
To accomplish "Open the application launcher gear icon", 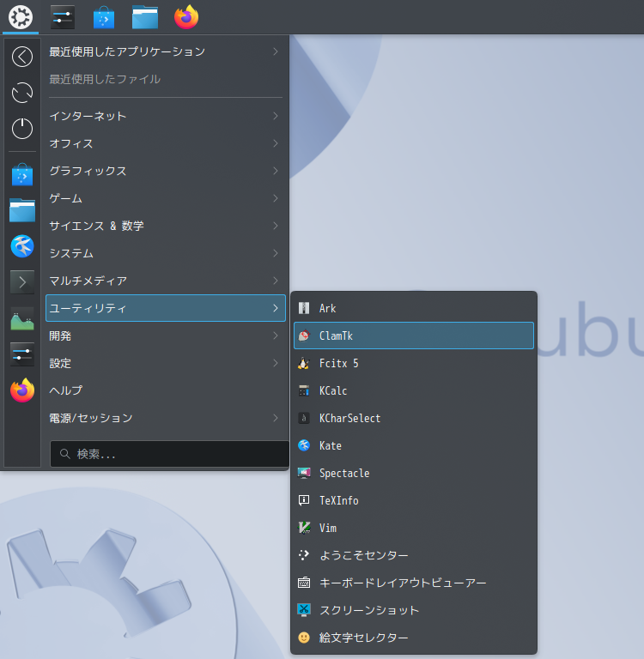I will coord(21,17).
